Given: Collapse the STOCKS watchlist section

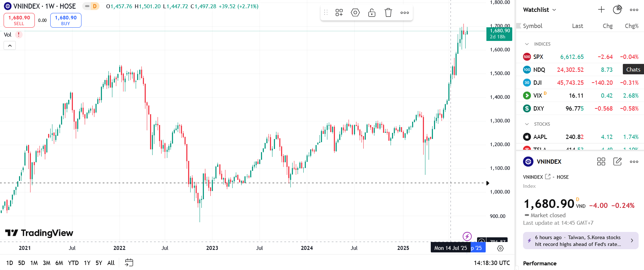Looking at the screenshot, I should click(x=527, y=124).
